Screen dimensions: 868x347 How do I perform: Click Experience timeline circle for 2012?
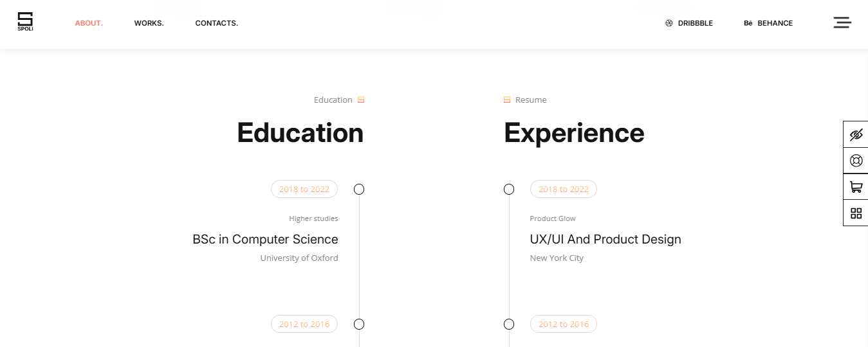[509, 324]
